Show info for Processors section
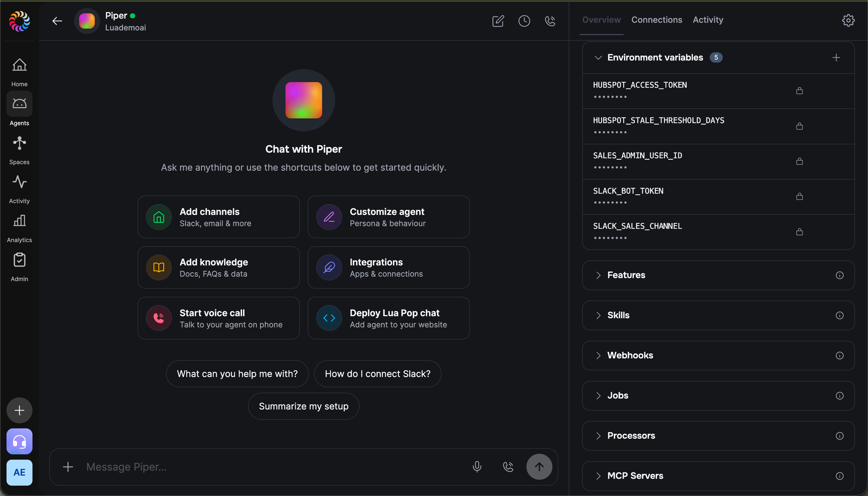The width and height of the screenshot is (868, 496). coord(839,436)
